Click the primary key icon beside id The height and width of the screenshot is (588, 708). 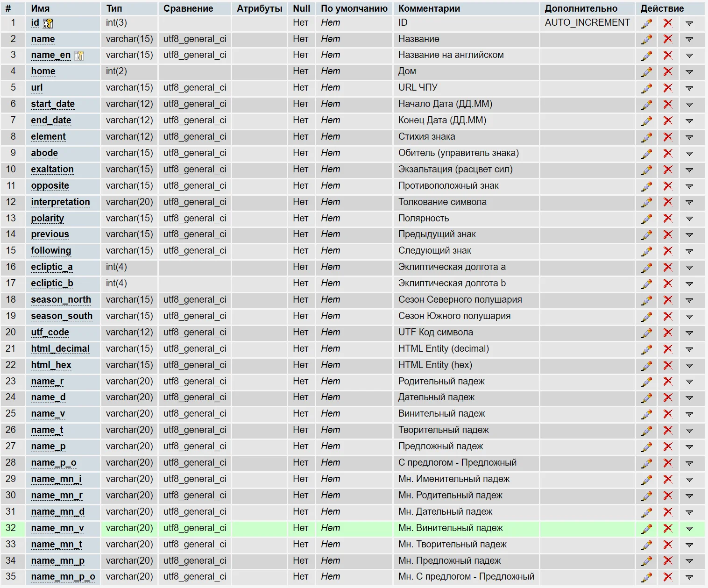point(48,23)
